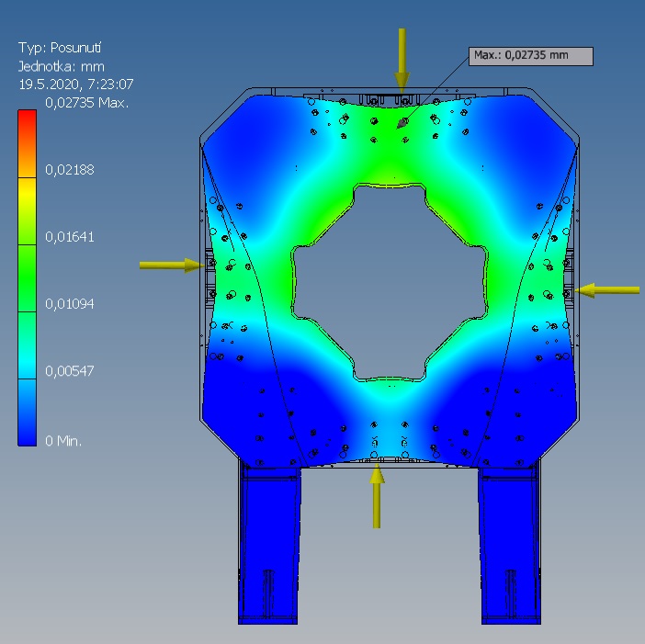The height and width of the screenshot is (644, 645).
Task: Click the date stamp 19.5.2020, 7:23:07
Action: pyautogui.click(x=76, y=85)
